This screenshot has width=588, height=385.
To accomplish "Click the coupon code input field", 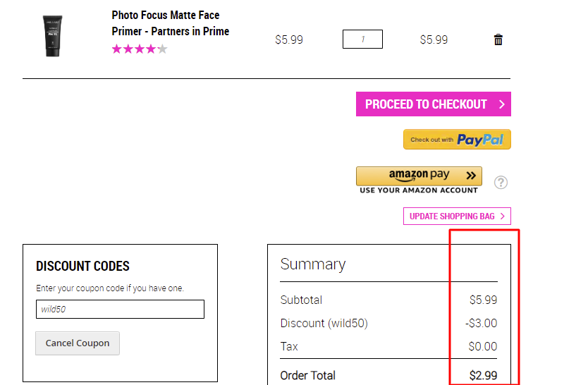I will tap(120, 310).
